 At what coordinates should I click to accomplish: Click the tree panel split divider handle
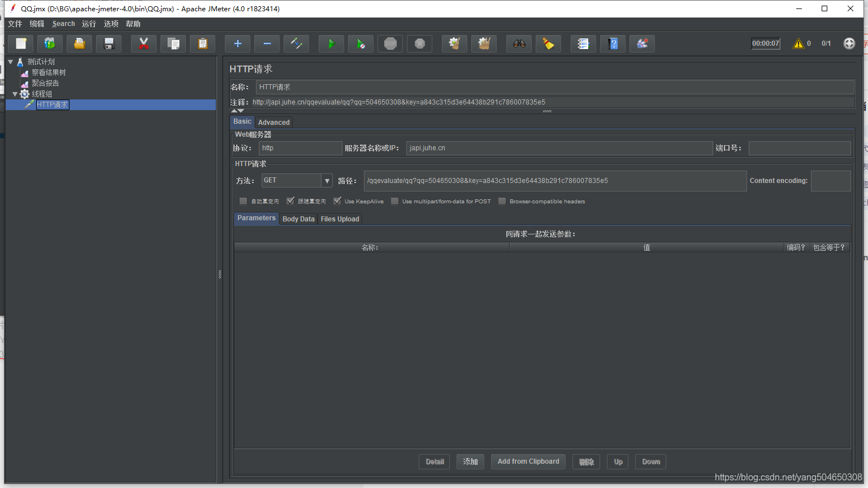click(x=220, y=274)
